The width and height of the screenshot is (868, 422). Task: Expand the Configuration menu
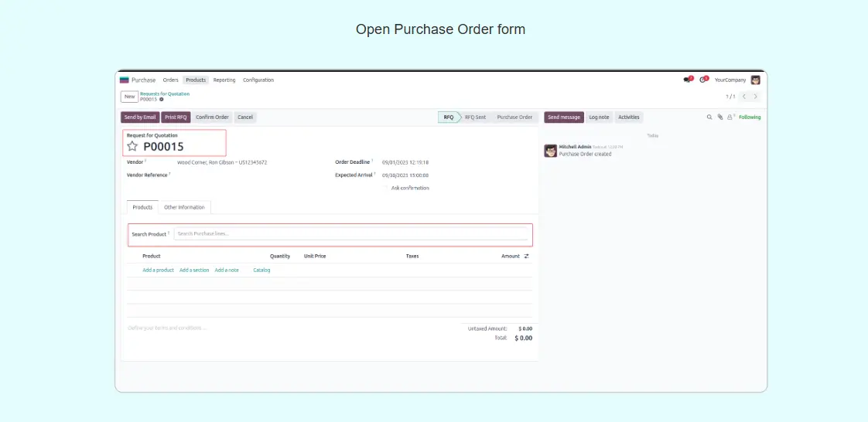pyautogui.click(x=258, y=80)
